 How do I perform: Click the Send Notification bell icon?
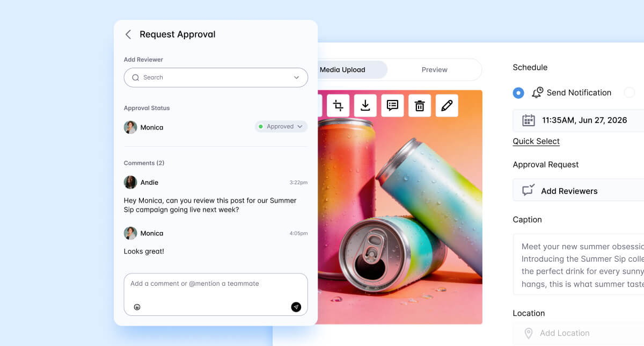click(x=537, y=92)
